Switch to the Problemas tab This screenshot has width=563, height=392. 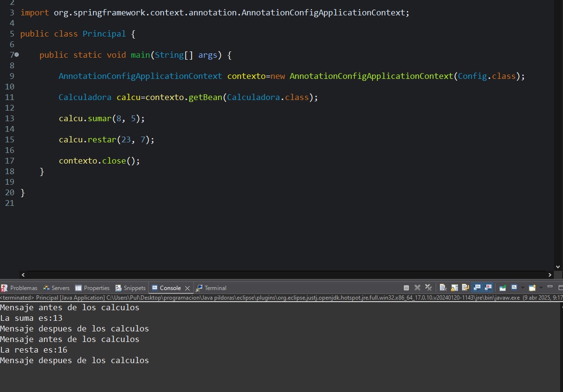coord(19,288)
